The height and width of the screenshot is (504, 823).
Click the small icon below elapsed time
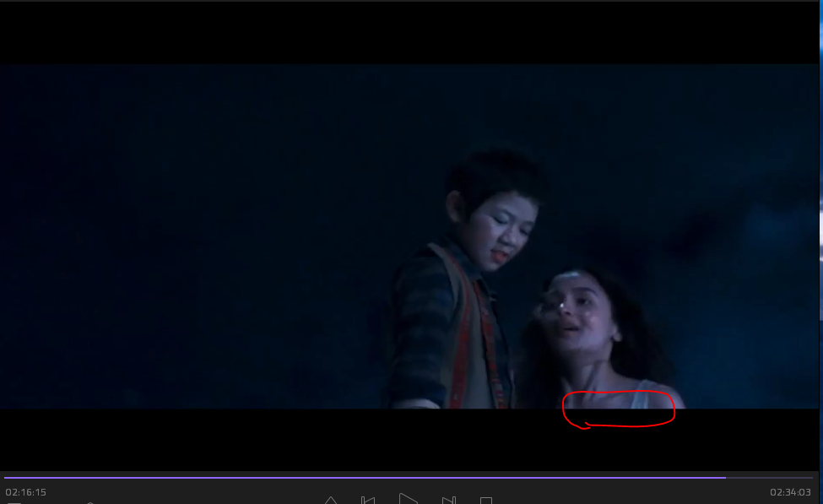90,502
